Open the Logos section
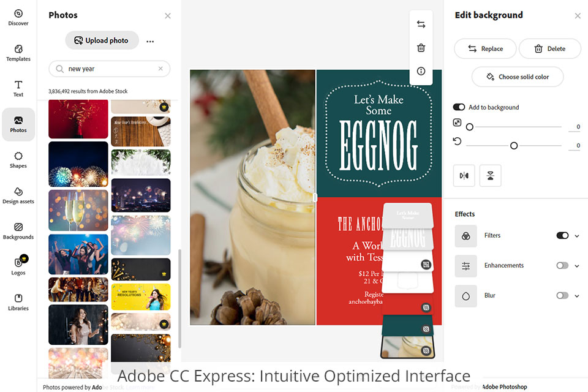The width and height of the screenshot is (588, 392). tap(18, 266)
